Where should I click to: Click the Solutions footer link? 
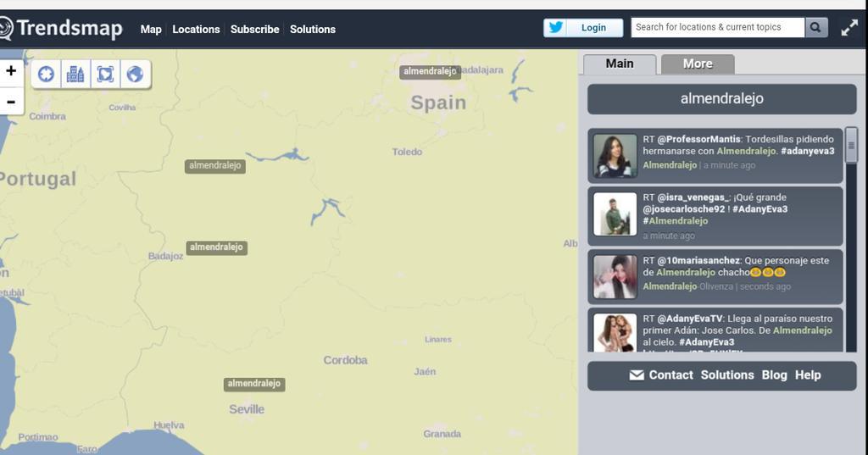(727, 375)
